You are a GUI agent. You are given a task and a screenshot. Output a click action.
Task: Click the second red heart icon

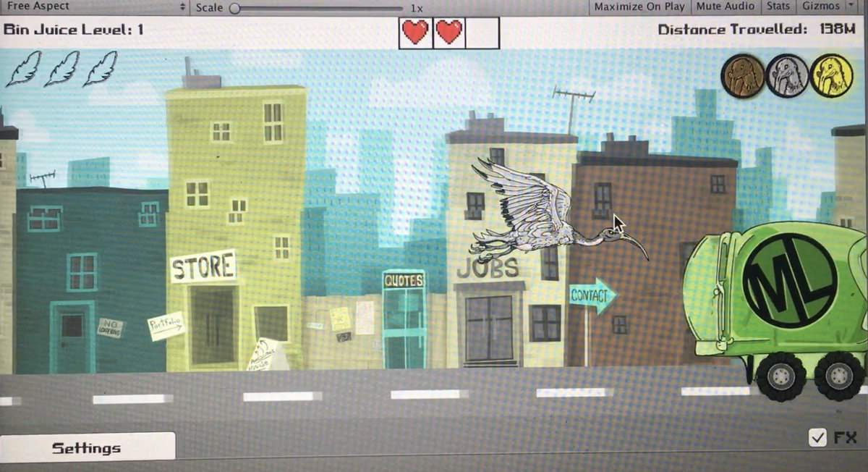point(448,33)
